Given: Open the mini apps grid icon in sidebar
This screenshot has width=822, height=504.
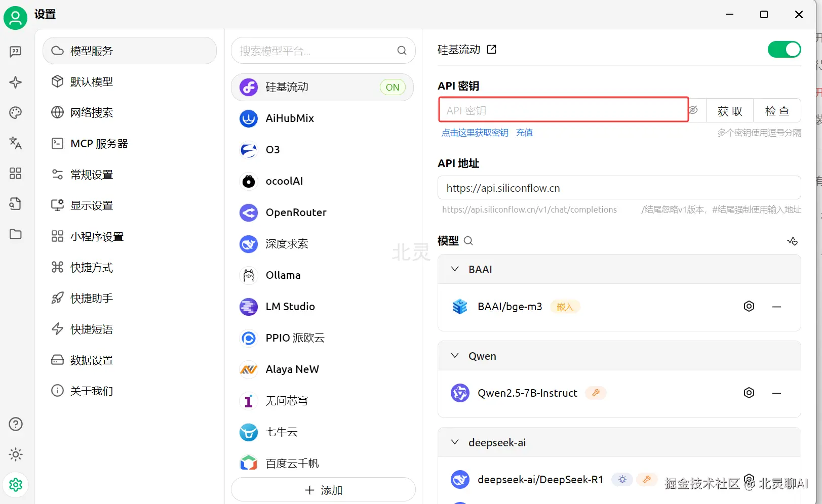Looking at the screenshot, I should coord(16,174).
